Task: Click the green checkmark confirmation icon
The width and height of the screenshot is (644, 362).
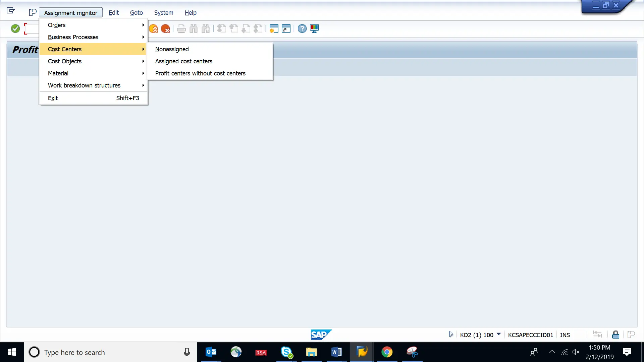Action: click(x=15, y=28)
